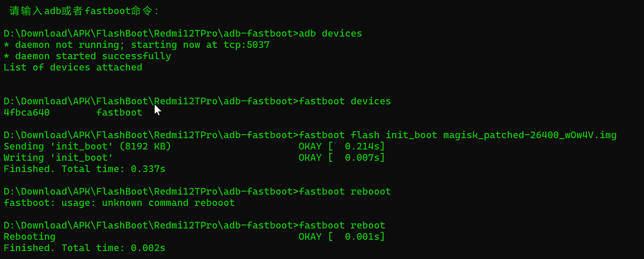Viewport: 644px width, 259px height.
Task: Click the 'fastboot flash init_boot' command text
Action: click(368, 135)
